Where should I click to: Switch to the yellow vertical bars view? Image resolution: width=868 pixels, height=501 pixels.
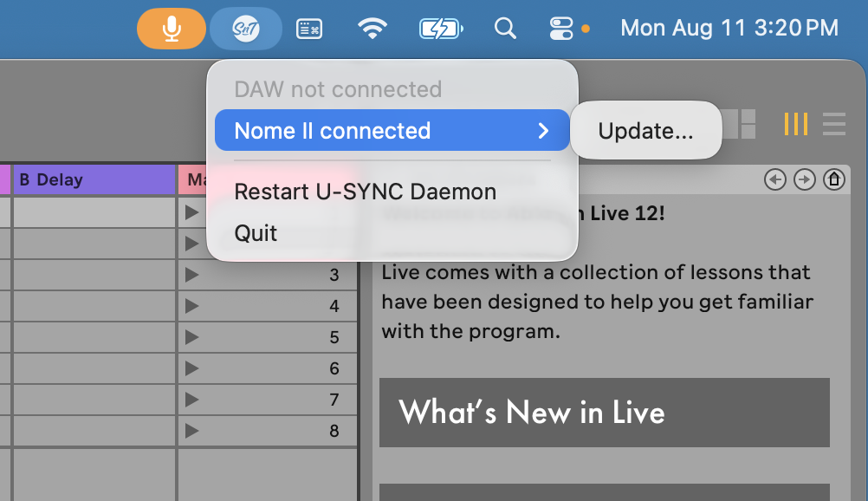(795, 124)
